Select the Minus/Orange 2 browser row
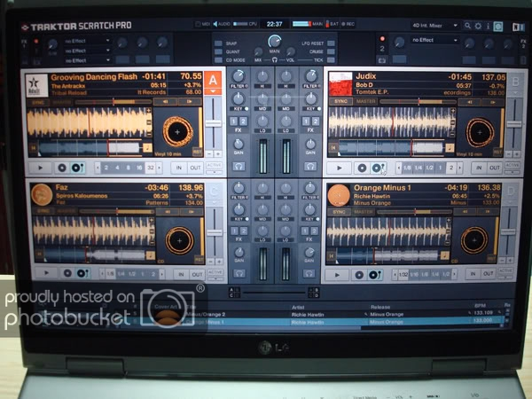Viewport: 532px width, 399px height. click(271, 315)
